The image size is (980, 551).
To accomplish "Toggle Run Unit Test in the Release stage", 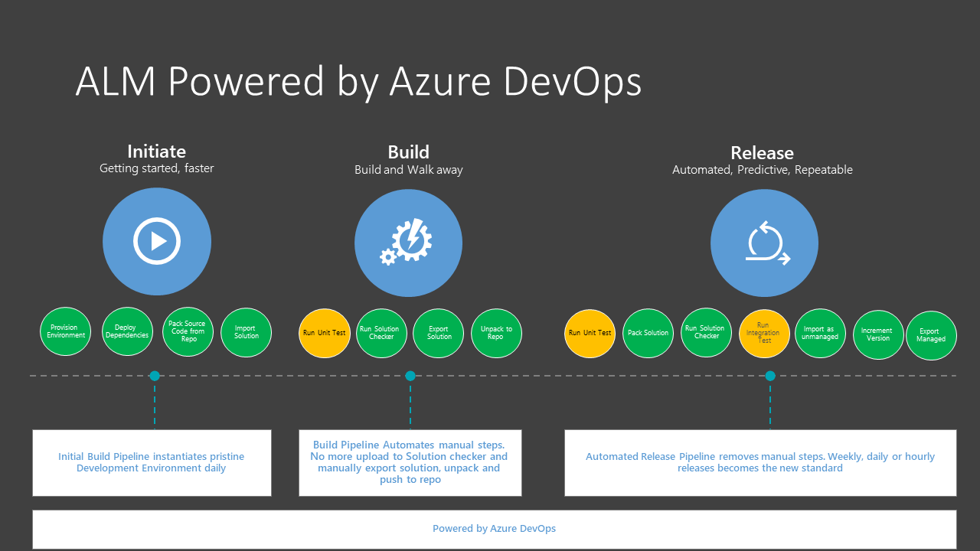I will [590, 333].
